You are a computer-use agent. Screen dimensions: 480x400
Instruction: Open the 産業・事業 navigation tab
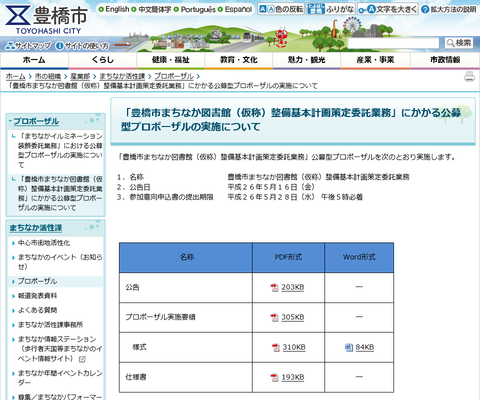point(375,60)
